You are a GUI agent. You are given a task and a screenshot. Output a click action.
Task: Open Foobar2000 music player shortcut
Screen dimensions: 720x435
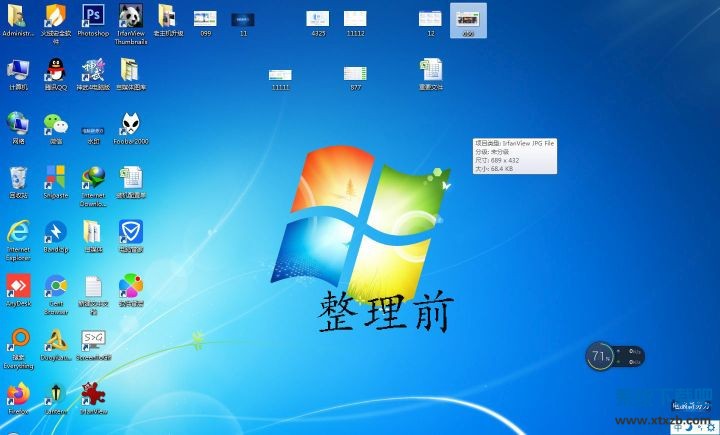point(131,124)
